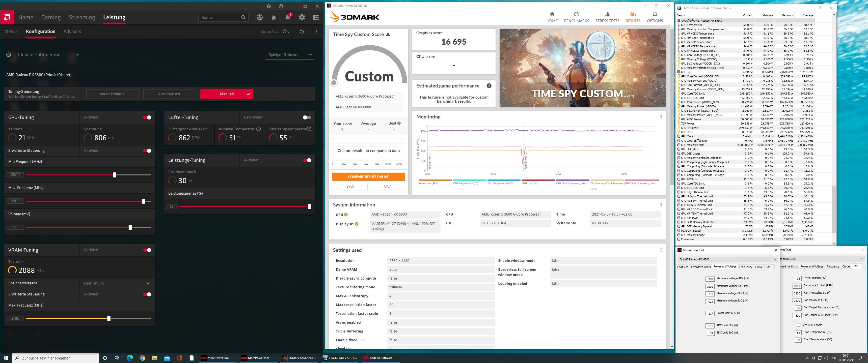Viewport: 868px width, 363px height.
Task: Click the SAVE button in 3DMark
Action: [x=388, y=187]
